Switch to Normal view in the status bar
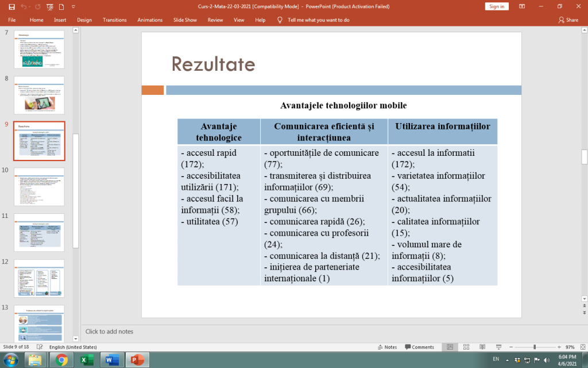588x368 pixels. tap(450, 347)
